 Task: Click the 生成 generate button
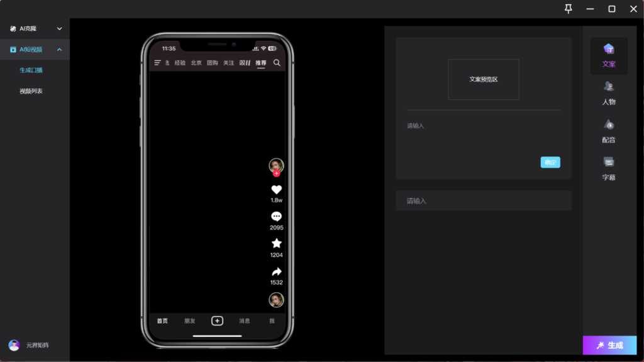[609, 345]
